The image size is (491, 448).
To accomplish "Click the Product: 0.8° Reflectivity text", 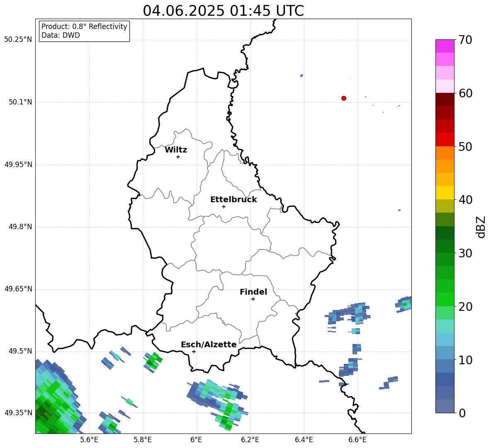I will [x=84, y=27].
